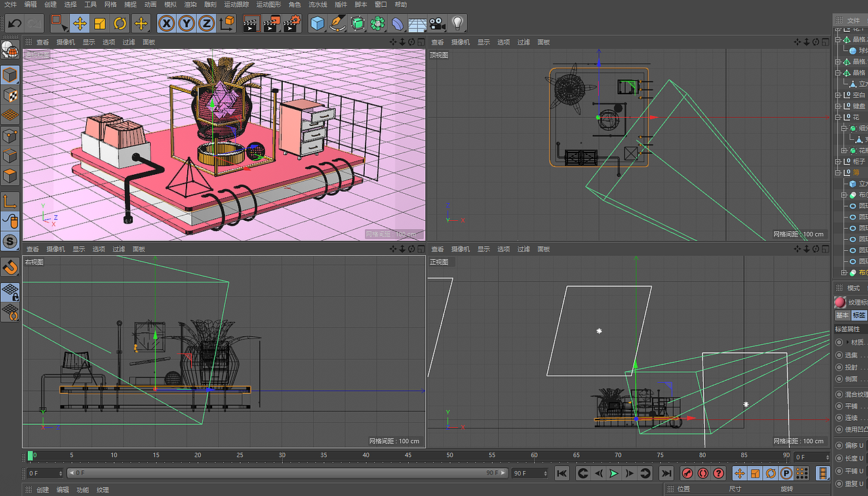Maximize the 正视图 viewport via corner icon

825,249
